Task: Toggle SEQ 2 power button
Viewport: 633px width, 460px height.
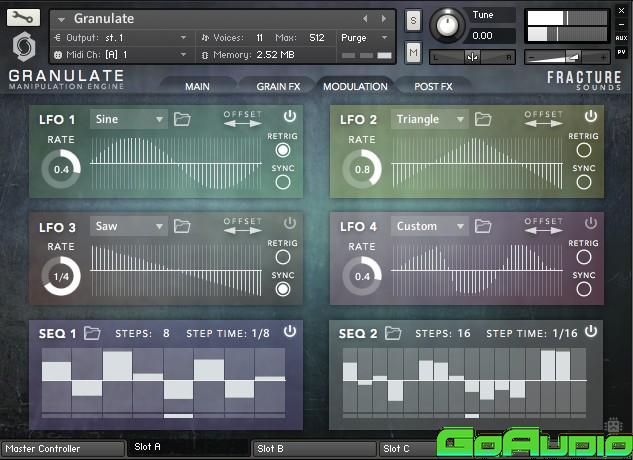Action: pyautogui.click(x=591, y=331)
